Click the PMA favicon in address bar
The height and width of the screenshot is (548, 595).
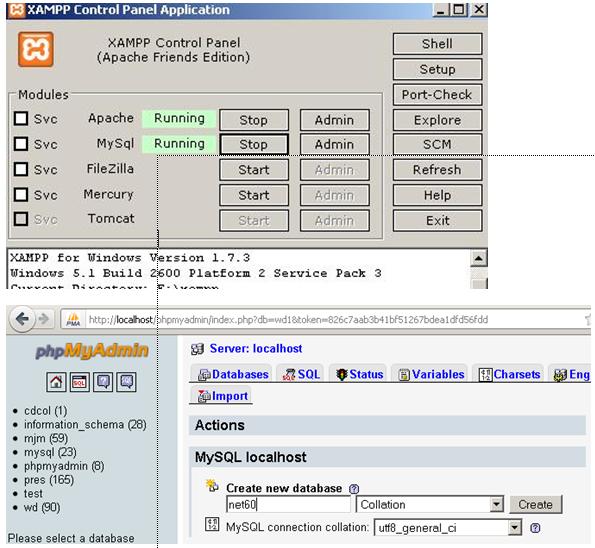pyautogui.click(x=73, y=320)
